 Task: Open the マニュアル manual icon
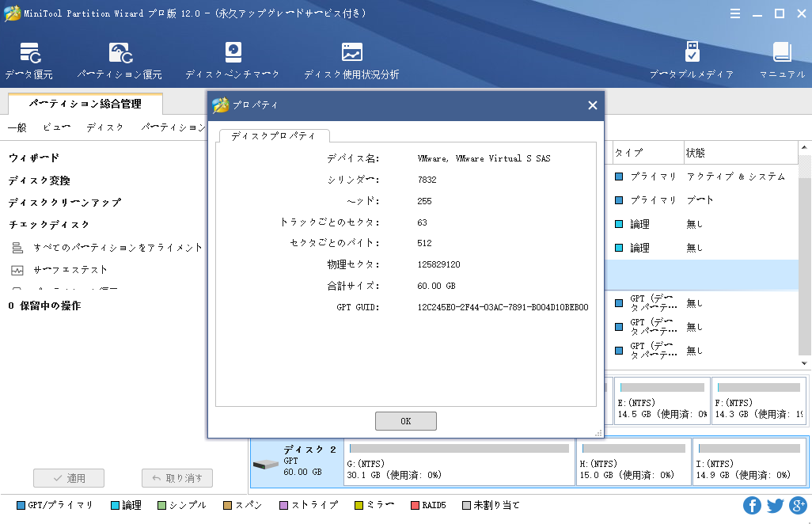tap(782, 61)
